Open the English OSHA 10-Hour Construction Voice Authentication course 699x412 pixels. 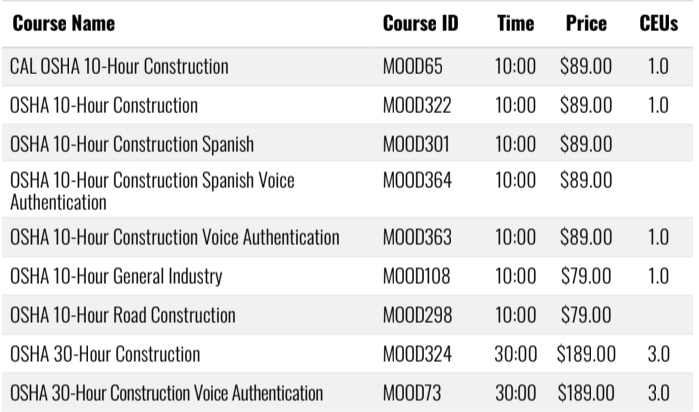coord(174,237)
